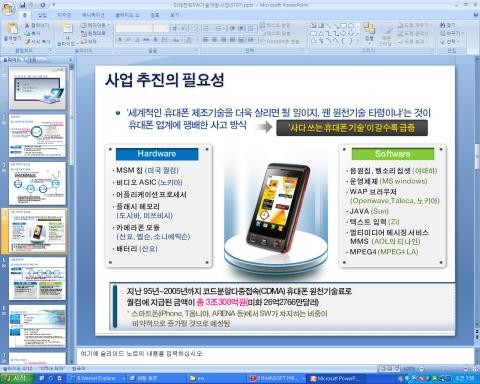The height and width of the screenshot is (384, 480).
Task: Expand the Quick Access toolbar customize arrow
Action: 53,5
